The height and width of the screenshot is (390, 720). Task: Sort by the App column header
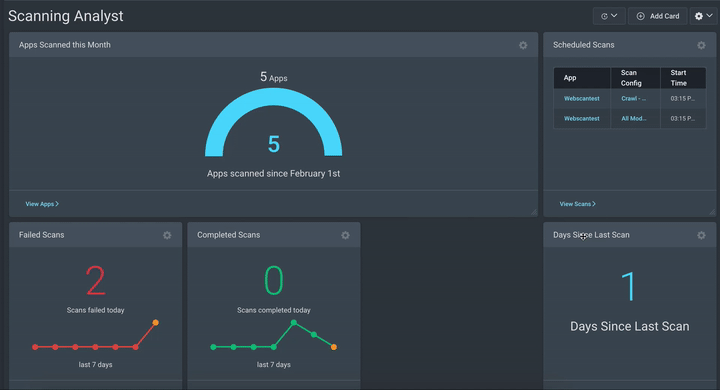[582, 78]
